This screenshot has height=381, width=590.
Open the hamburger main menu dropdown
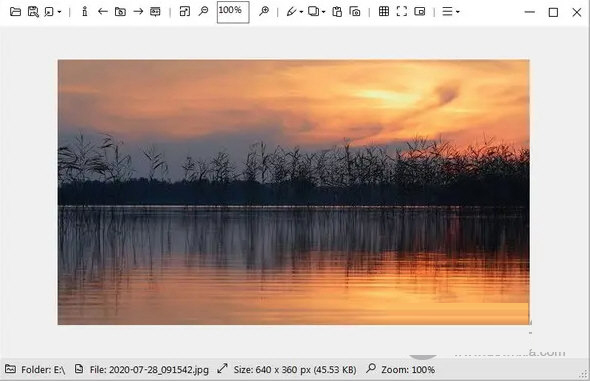(451, 12)
